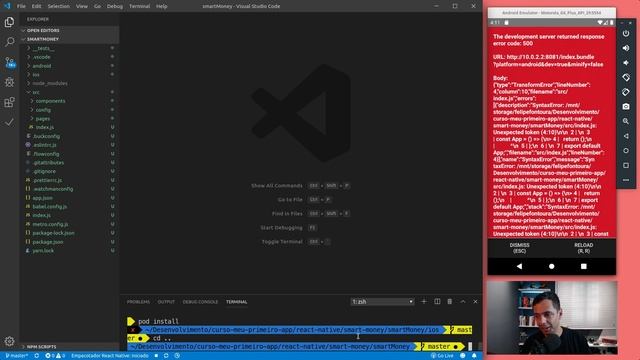
Task: Open the terminal shell selector dropdown
Action: 382,302
